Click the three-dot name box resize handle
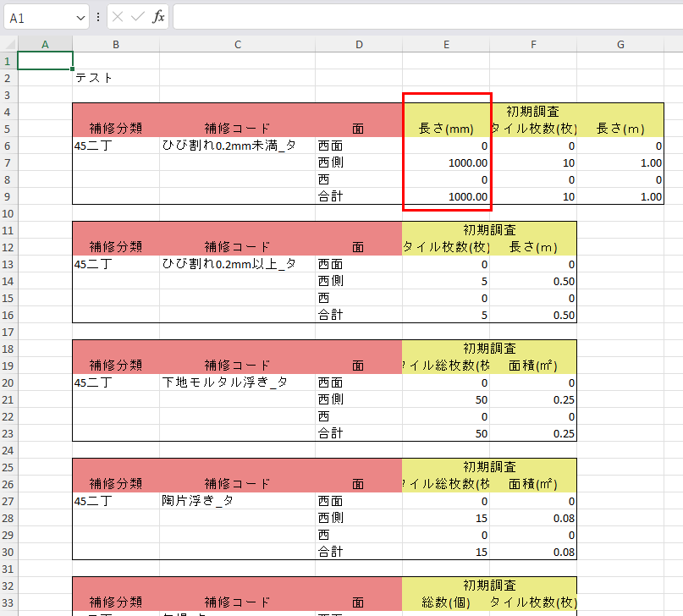Screen dimensions: 683x616 [x=98, y=17]
